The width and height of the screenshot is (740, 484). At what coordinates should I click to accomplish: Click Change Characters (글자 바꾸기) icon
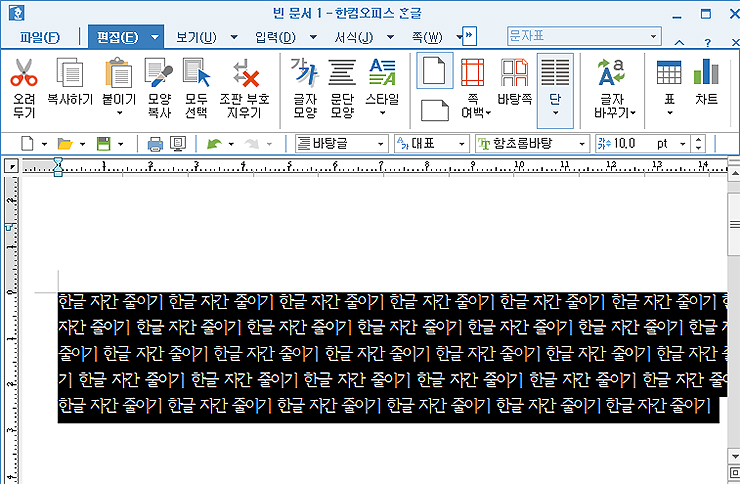coord(612,72)
